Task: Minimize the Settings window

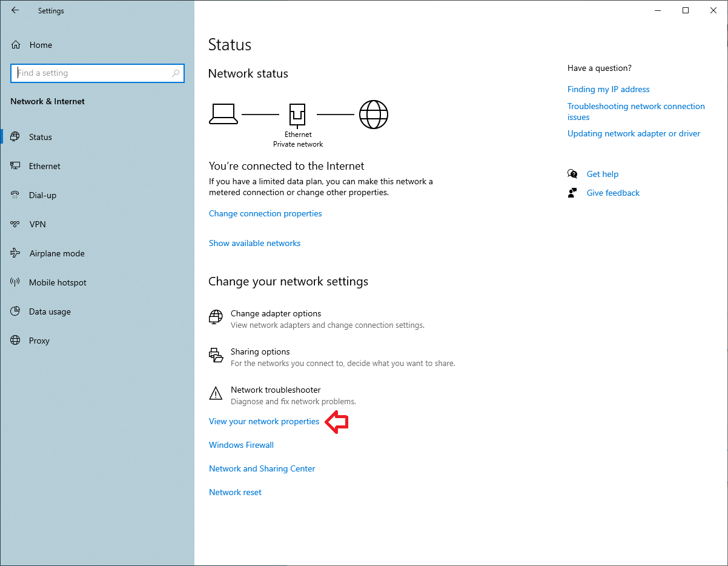Action: (x=657, y=10)
